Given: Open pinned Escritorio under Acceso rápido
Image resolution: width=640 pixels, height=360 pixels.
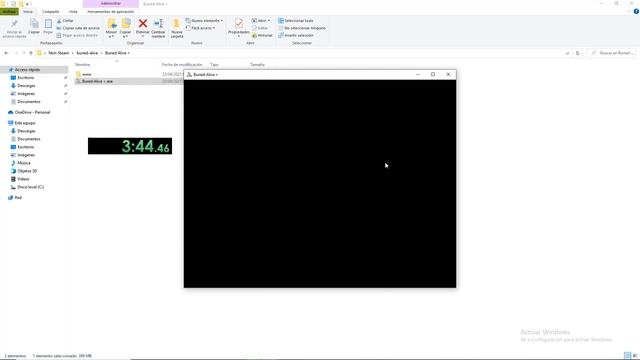Looking at the screenshot, I should point(25,78).
